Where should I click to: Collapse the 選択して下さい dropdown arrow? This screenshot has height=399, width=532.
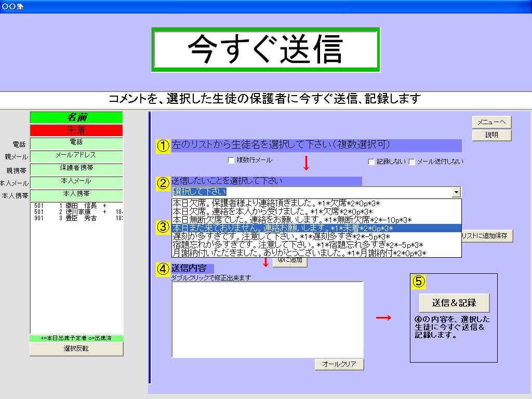[456, 192]
